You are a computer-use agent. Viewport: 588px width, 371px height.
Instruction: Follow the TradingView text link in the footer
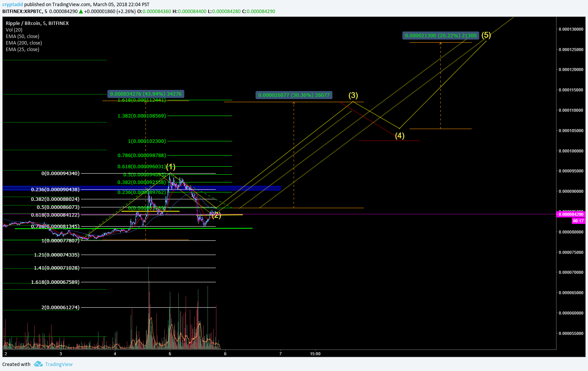pyautogui.click(x=59, y=364)
